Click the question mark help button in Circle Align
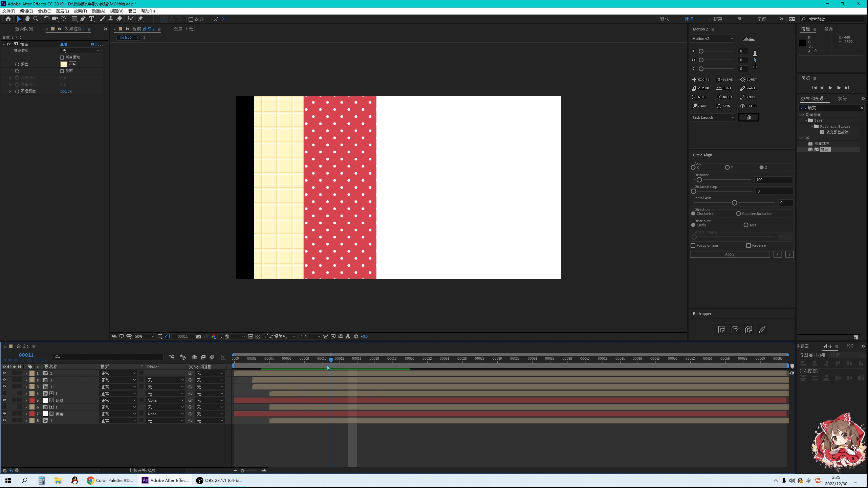The image size is (868, 488). pyautogui.click(x=789, y=254)
